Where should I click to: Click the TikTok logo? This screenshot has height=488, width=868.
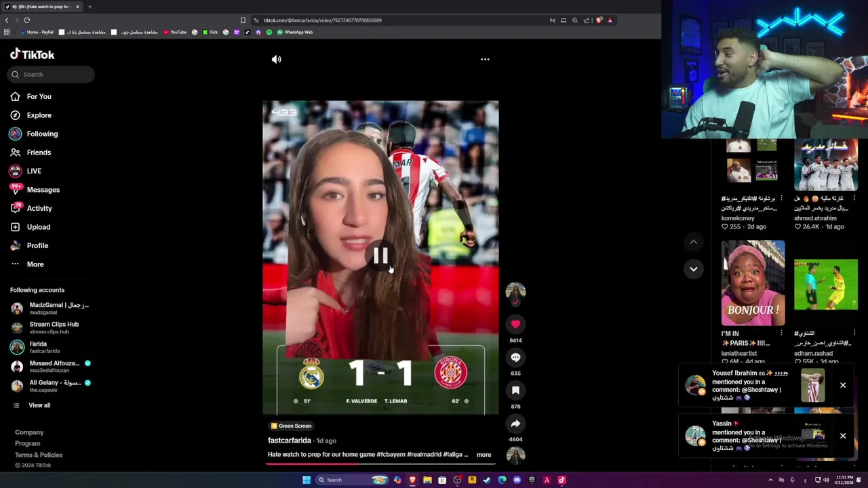pyautogui.click(x=33, y=54)
